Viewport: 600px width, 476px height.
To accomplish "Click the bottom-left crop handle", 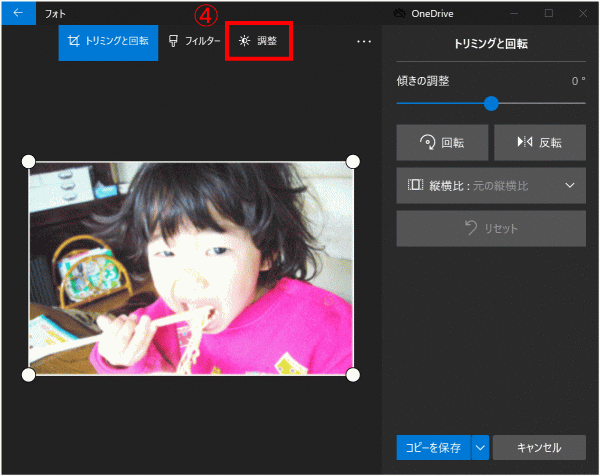I will point(29,375).
